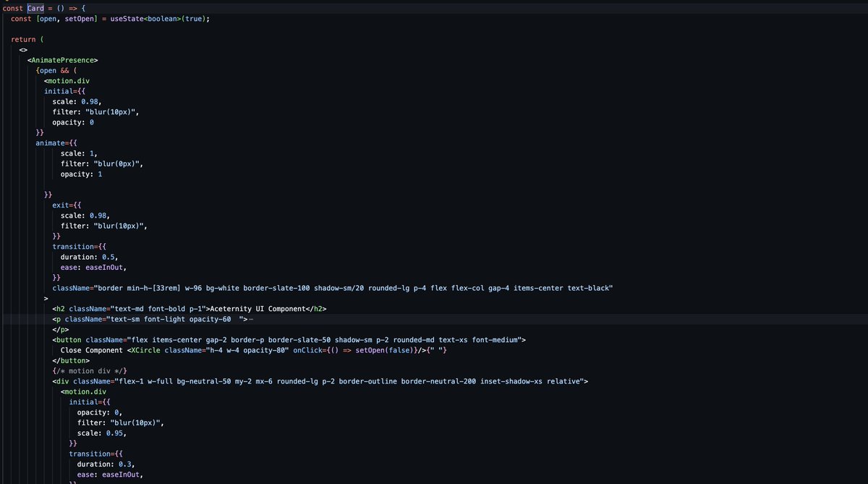The width and height of the screenshot is (868, 484).
Task: Click 'text-sm font-light opacity-60' class string
Action: (x=173, y=319)
